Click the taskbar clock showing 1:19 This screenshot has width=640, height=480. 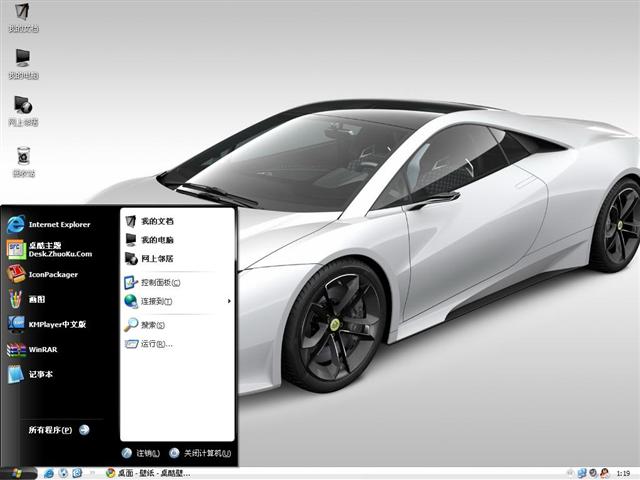tap(623, 473)
